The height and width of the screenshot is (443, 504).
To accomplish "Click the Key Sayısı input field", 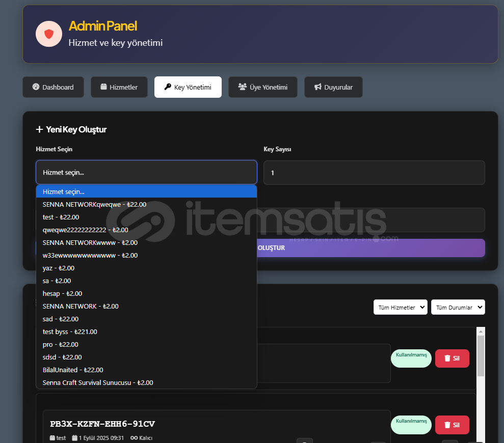I will (x=374, y=173).
